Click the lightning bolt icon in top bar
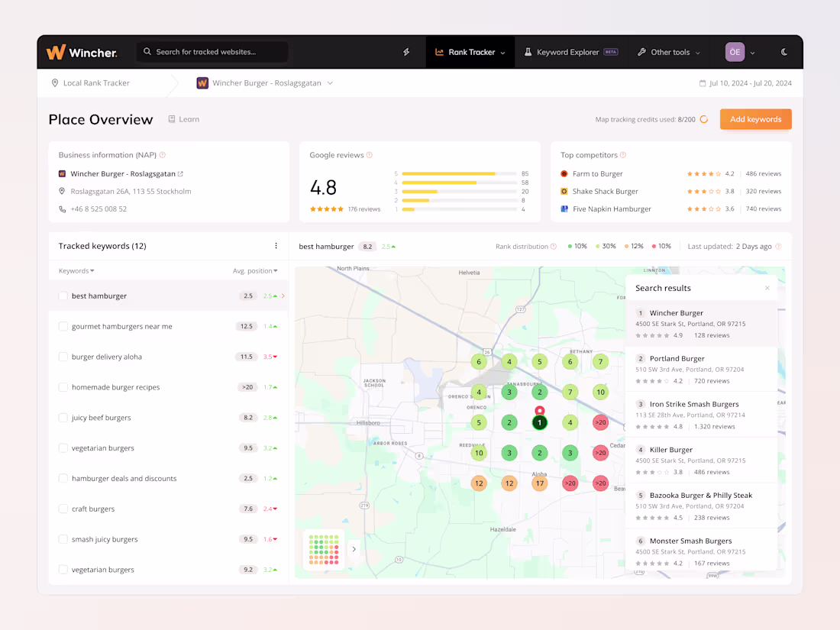This screenshot has height=630, width=840. click(x=406, y=52)
